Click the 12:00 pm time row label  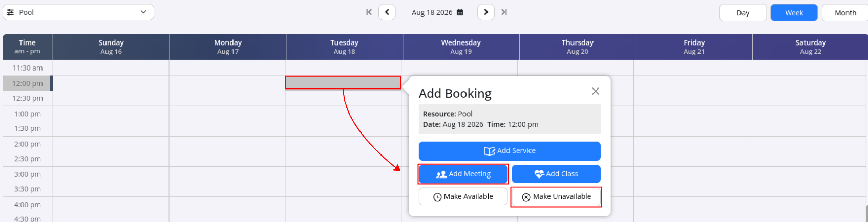[28, 83]
